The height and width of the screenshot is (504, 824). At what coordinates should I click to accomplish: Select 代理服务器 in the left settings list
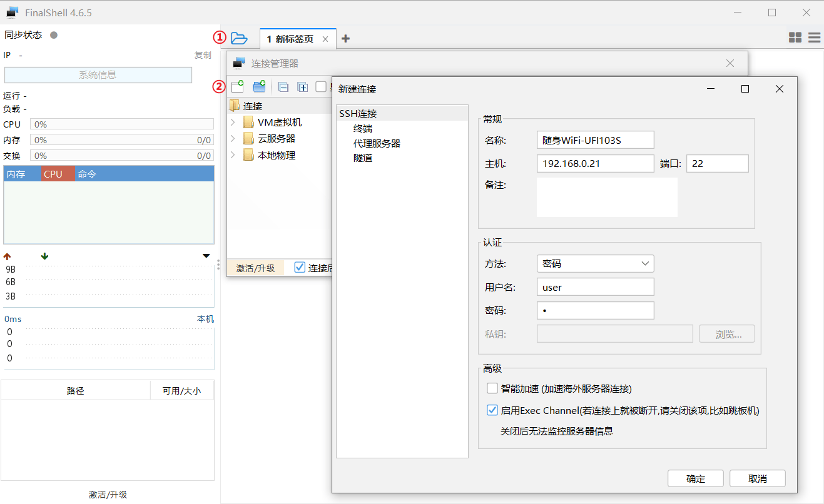pos(377,143)
